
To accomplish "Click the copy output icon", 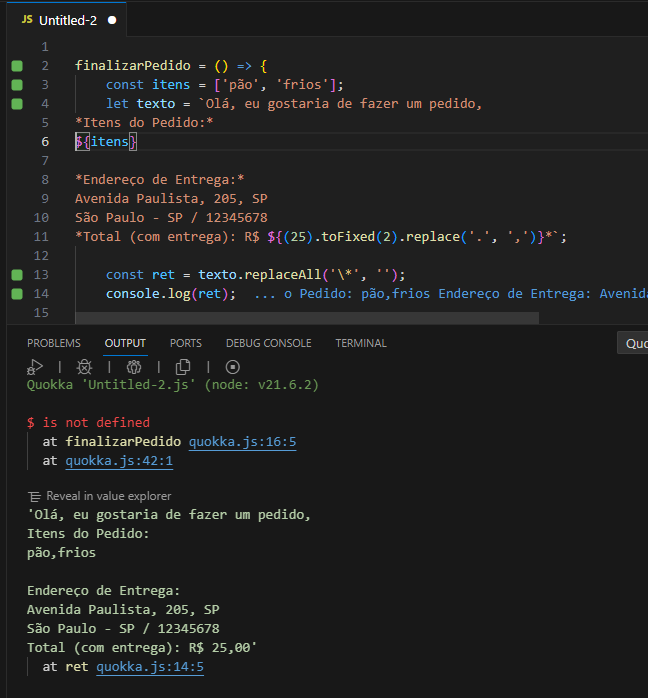I will point(183,367).
